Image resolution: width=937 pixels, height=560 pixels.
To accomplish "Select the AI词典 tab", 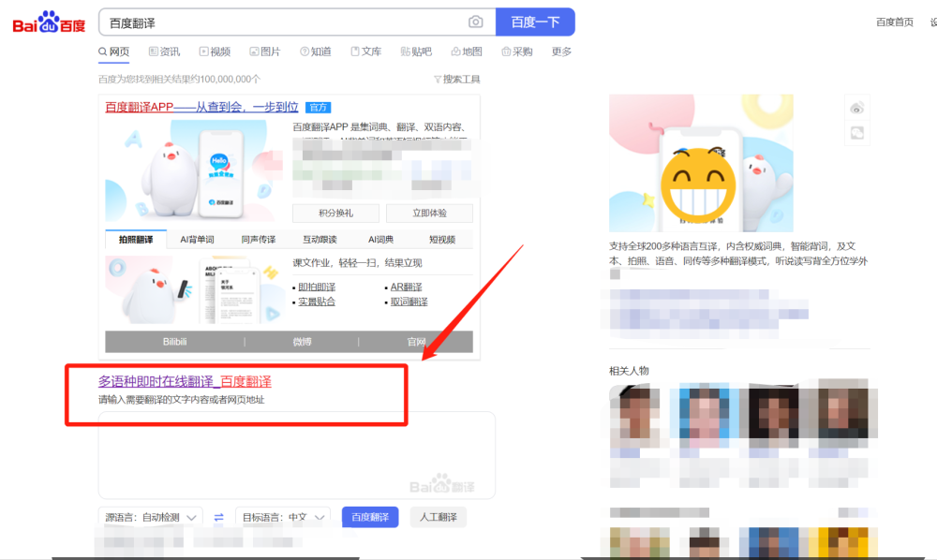I will pyautogui.click(x=380, y=240).
